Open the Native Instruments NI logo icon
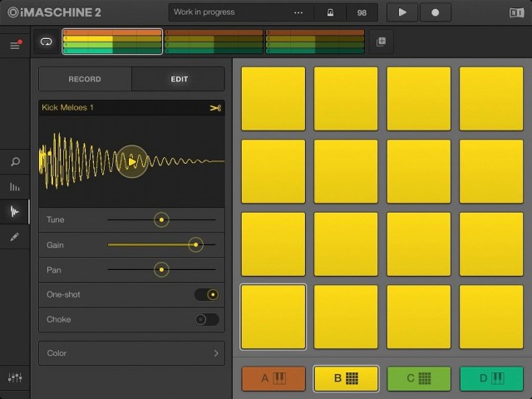This screenshot has height=399, width=532. click(516, 13)
